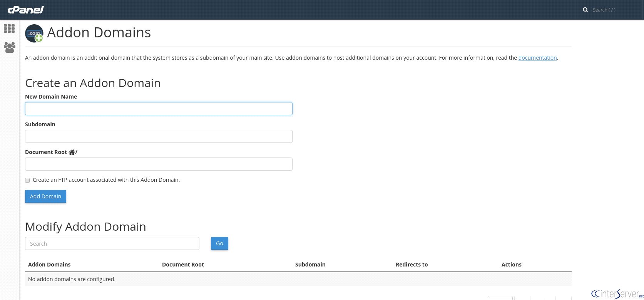Click the Addon Domains .com page icon
644x300 pixels.
[x=34, y=34]
